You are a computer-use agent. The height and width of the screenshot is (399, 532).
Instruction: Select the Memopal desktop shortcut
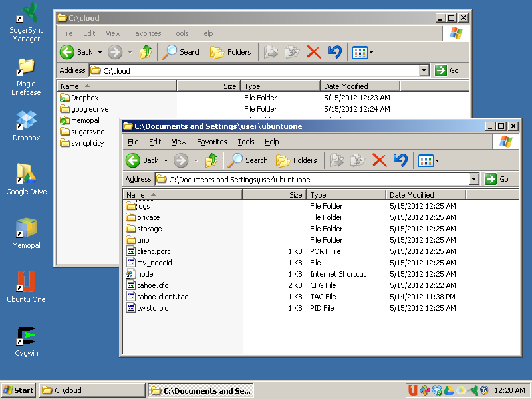click(26, 233)
